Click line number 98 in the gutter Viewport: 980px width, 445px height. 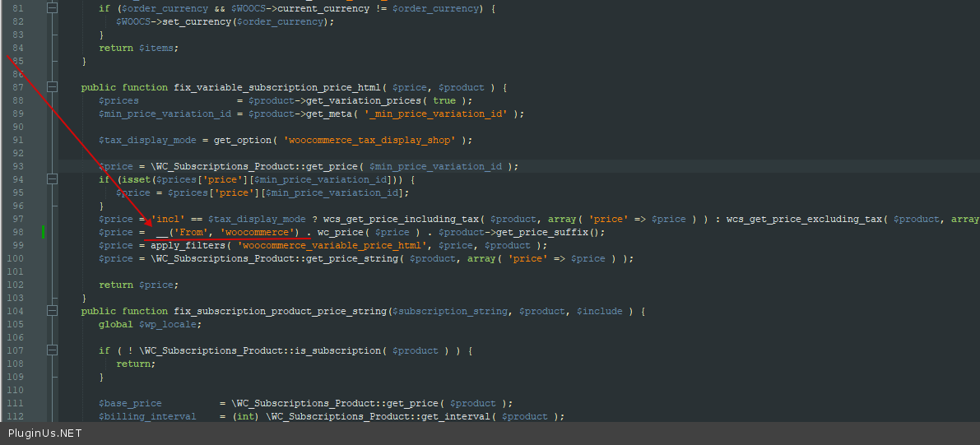18,232
